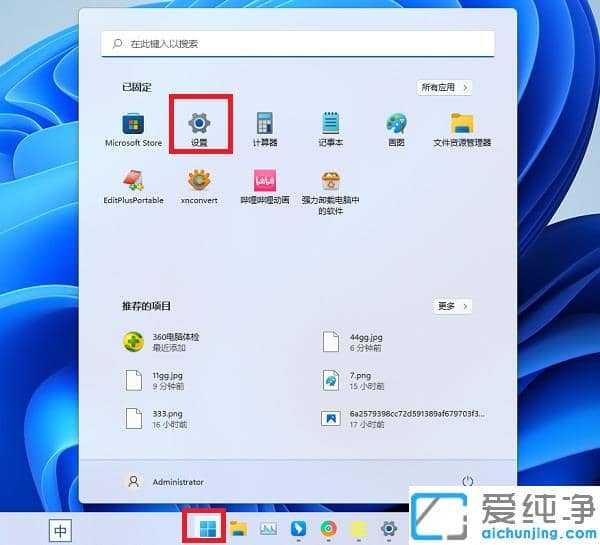Screen dimensions: 600x545
Task: Open the Administrator account menu
Action: coord(165,481)
